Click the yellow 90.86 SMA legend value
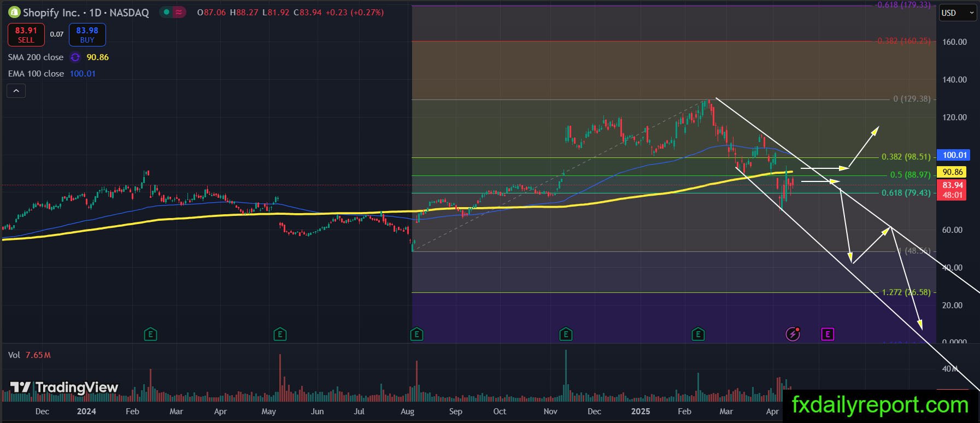The height and width of the screenshot is (423, 980). coord(98,57)
